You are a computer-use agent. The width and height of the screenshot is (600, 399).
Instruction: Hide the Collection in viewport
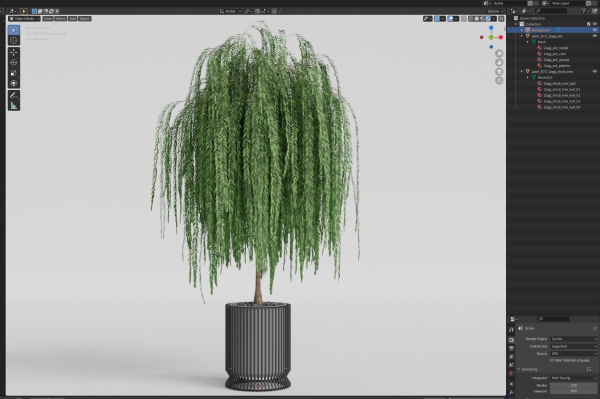click(x=595, y=24)
